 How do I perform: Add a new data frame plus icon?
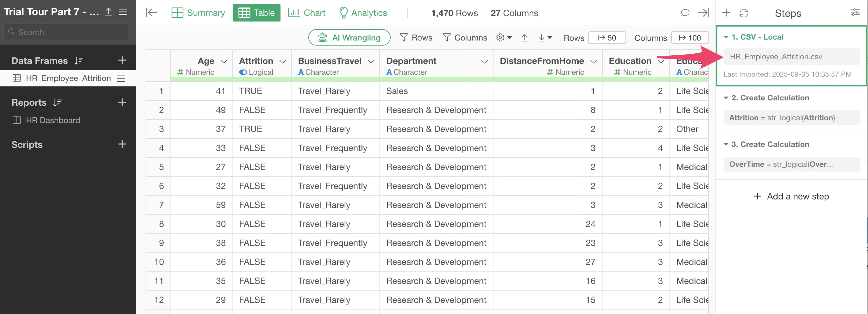click(x=122, y=60)
